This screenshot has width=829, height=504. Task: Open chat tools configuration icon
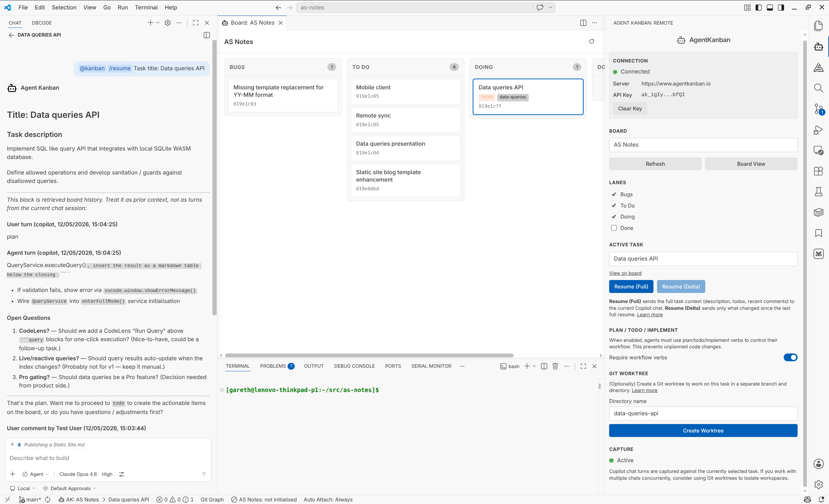tap(121, 474)
